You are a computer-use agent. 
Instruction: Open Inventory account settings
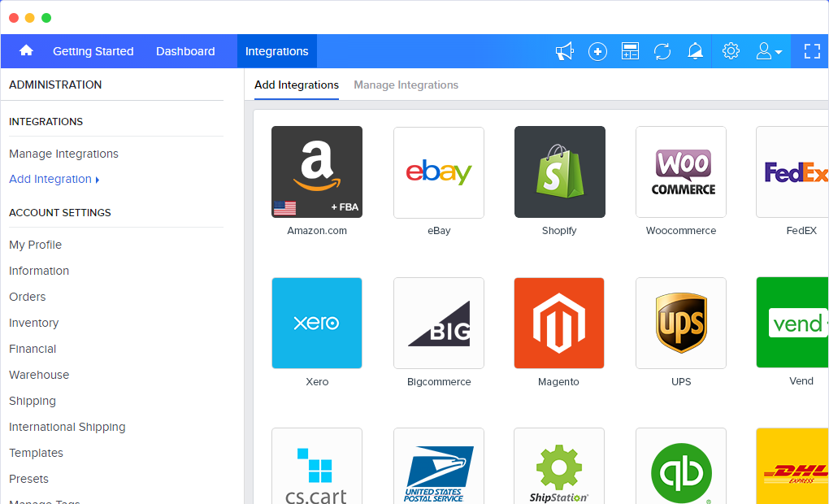34,324
